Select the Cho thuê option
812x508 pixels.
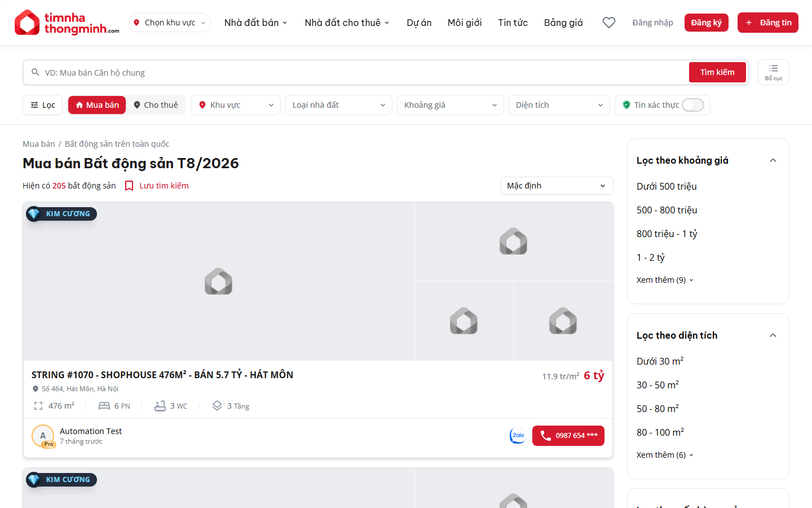click(x=156, y=105)
